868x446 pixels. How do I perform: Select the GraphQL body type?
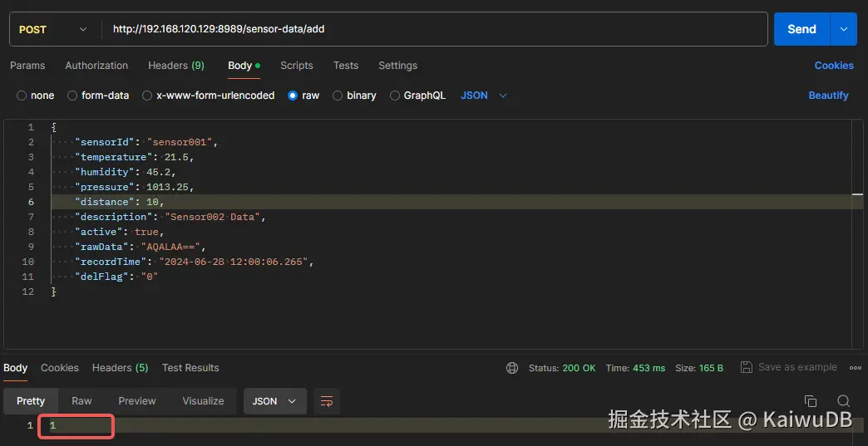point(417,95)
